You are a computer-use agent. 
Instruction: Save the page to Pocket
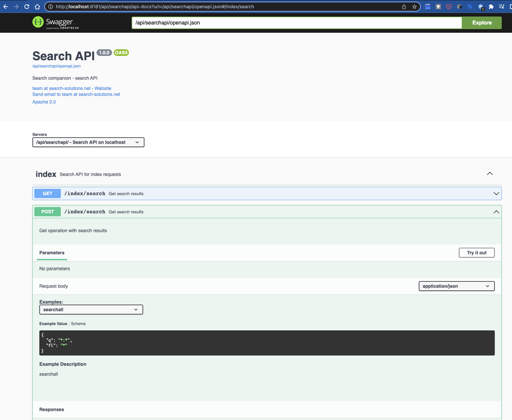pos(449,6)
